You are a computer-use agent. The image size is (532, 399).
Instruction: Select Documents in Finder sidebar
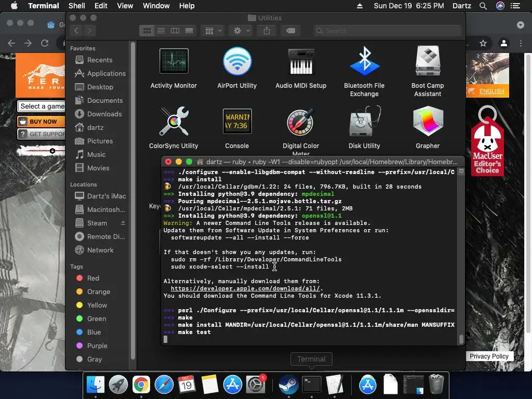pos(98,101)
